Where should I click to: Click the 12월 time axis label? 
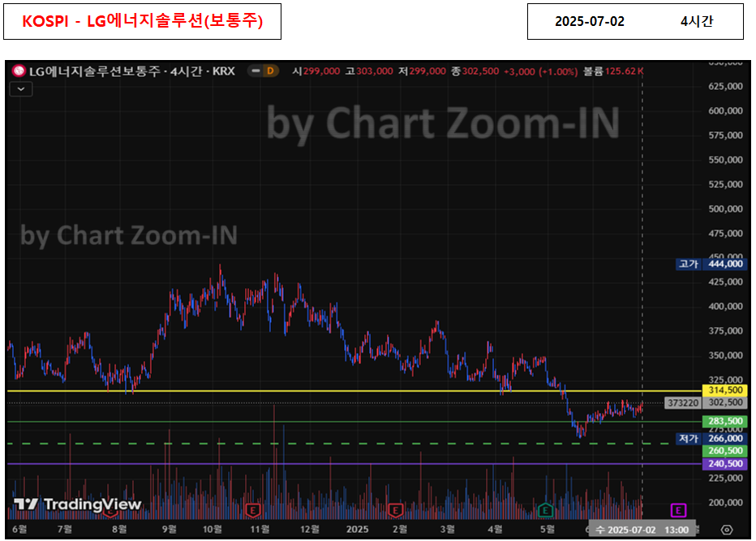point(310,530)
